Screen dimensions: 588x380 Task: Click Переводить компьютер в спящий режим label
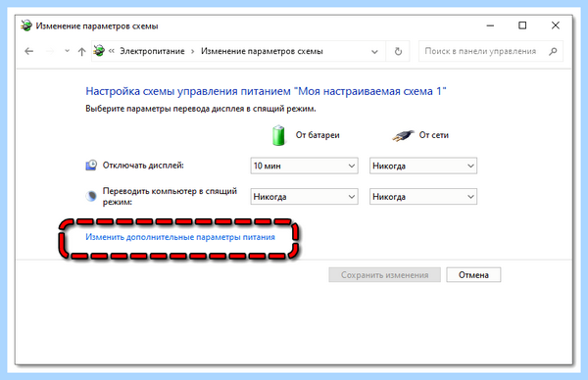170,197
